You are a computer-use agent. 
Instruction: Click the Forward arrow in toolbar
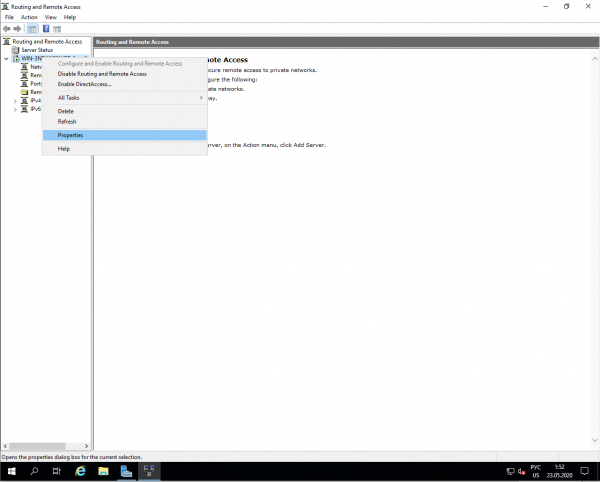(17, 29)
